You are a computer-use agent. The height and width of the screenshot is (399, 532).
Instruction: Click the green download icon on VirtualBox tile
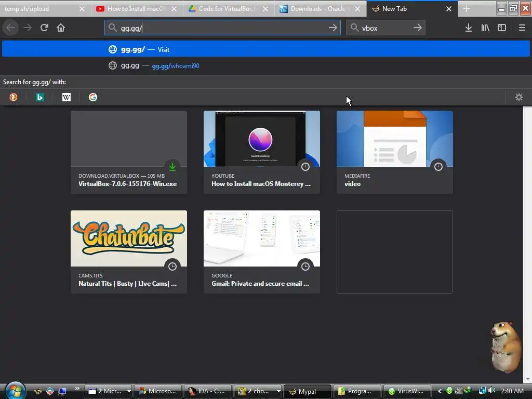click(x=172, y=167)
